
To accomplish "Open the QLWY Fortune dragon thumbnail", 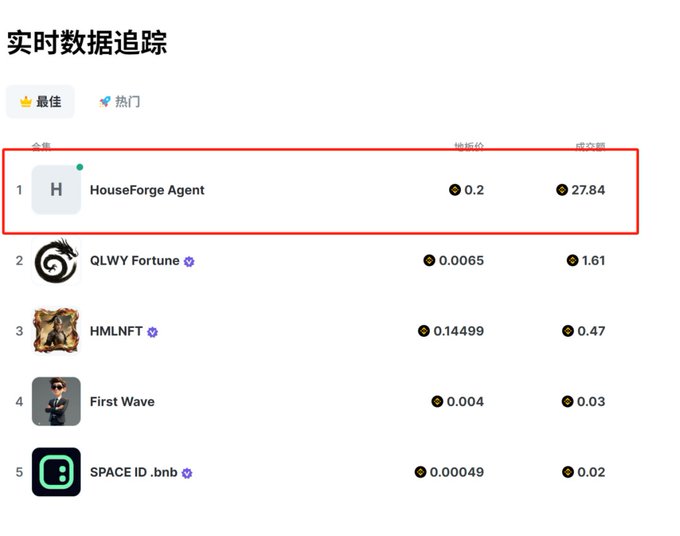I will [56, 261].
